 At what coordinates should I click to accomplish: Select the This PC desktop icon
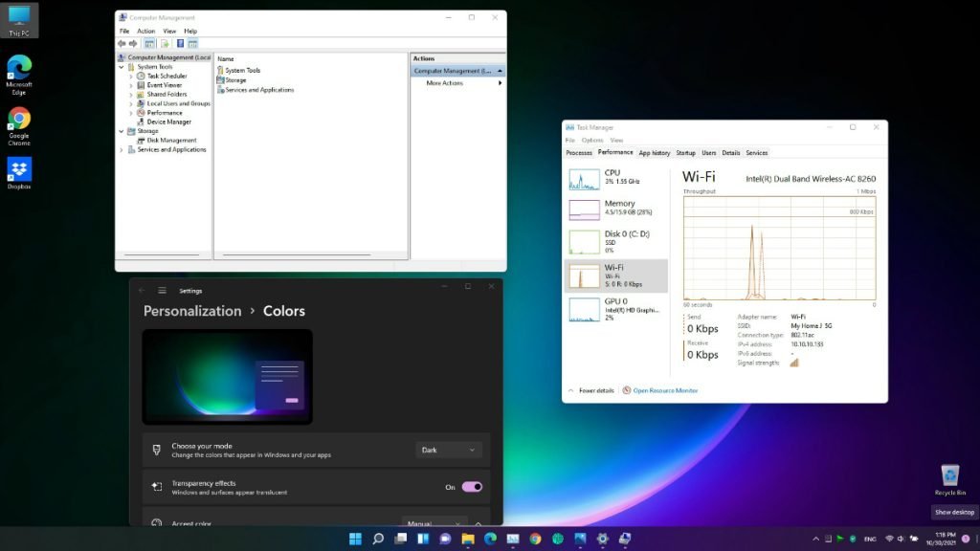click(19, 20)
